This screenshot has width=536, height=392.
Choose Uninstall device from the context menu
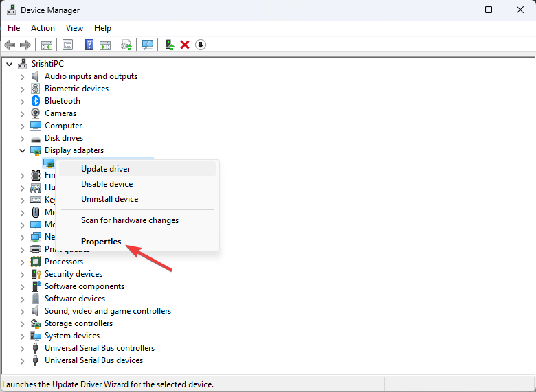(137, 198)
